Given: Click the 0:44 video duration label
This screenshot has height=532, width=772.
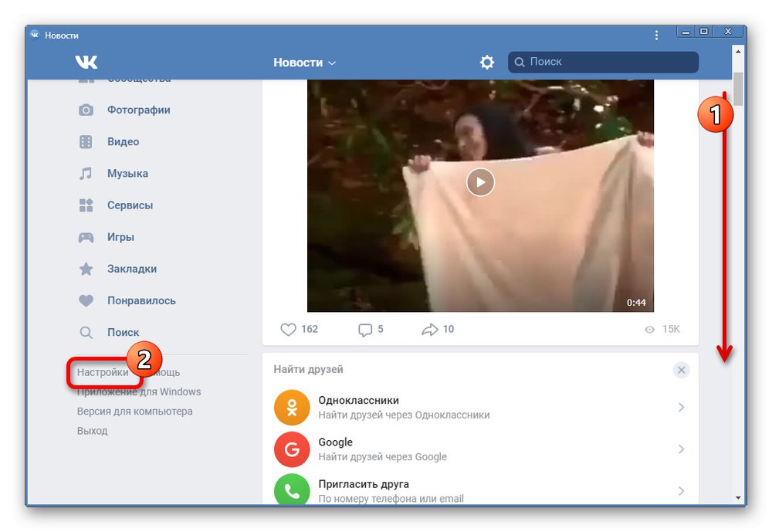Looking at the screenshot, I should tap(636, 303).
